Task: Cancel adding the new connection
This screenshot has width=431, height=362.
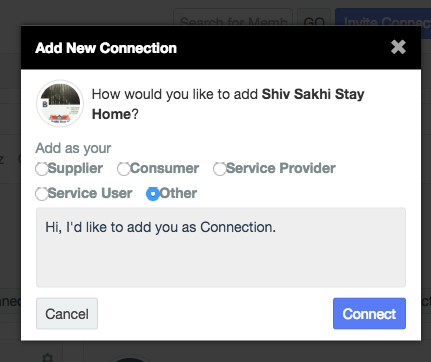Action: coord(67,313)
